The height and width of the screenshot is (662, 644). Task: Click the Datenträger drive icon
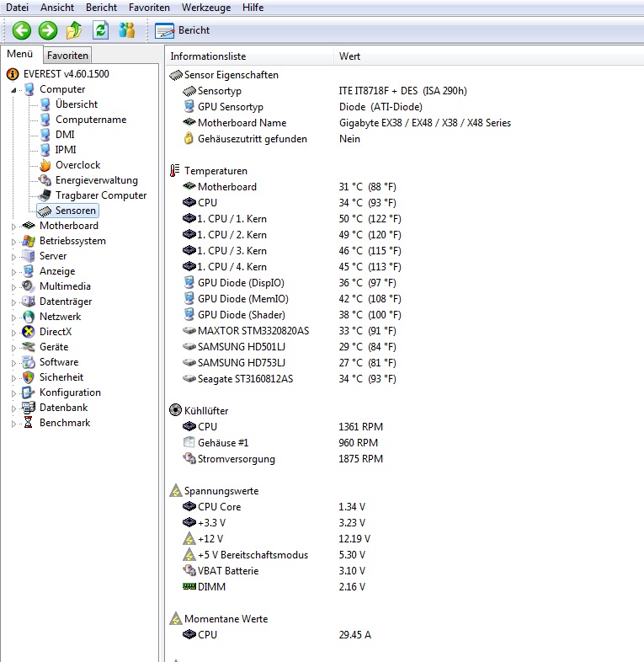point(29,301)
